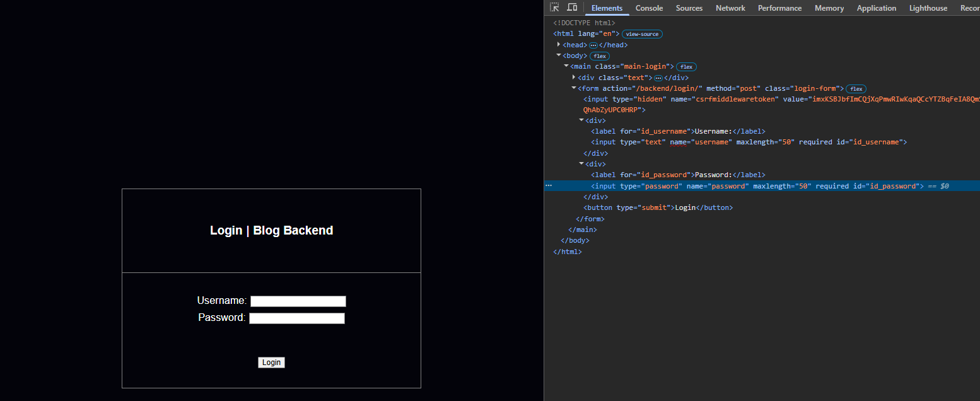Select the closing main tag line
980x401 pixels.
[583, 230]
